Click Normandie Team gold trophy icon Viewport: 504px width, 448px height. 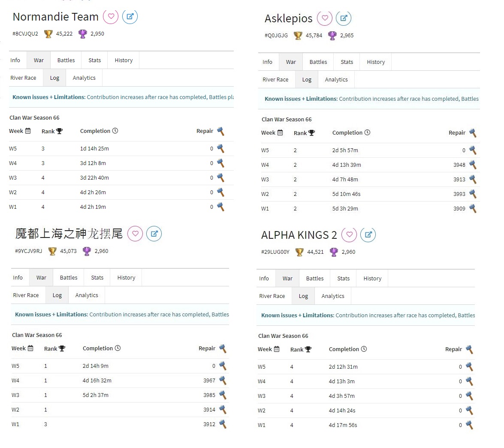(48, 34)
